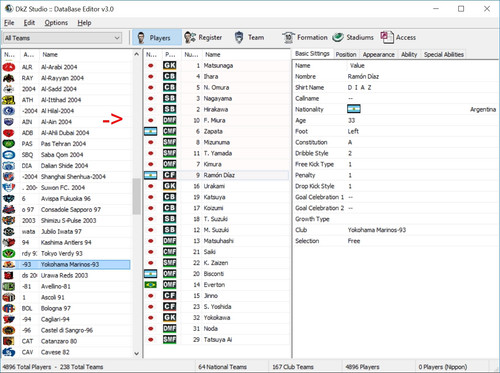This screenshot has width=500, height=373.
Task: Select Castel di Sangro-96 team
Action: [x=66, y=330]
